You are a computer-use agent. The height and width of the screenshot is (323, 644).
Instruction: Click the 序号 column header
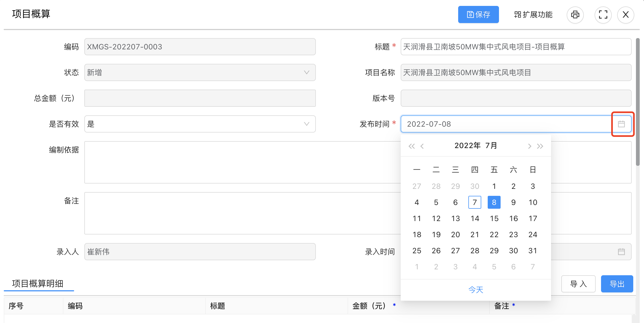pos(34,306)
